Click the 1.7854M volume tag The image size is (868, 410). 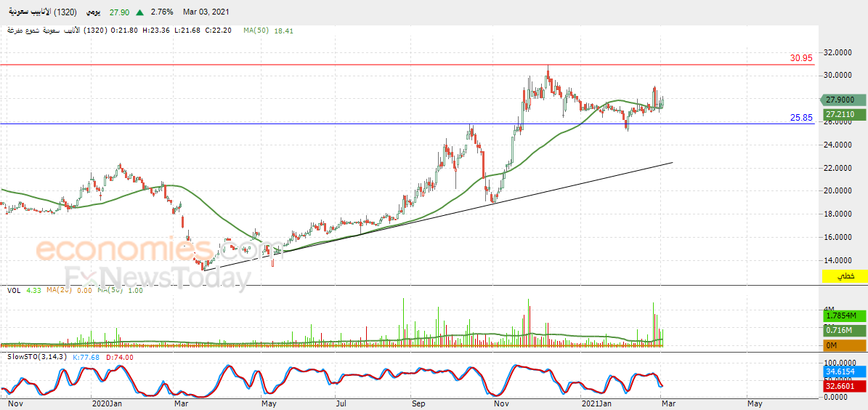[x=843, y=315]
